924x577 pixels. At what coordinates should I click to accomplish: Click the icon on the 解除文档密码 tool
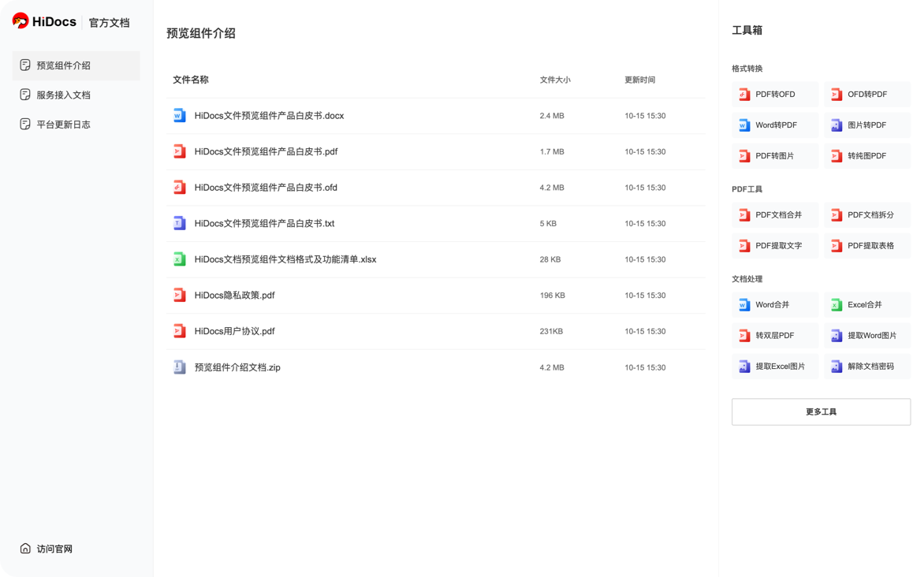836,366
